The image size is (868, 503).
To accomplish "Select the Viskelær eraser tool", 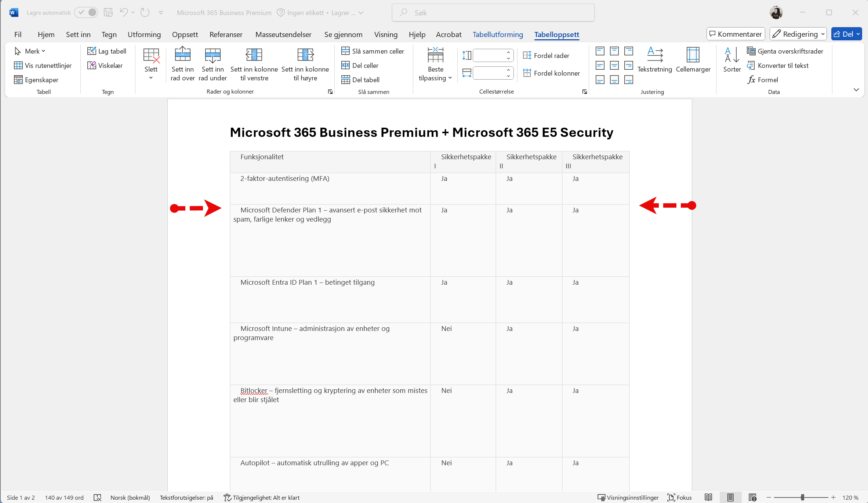I will pos(105,65).
